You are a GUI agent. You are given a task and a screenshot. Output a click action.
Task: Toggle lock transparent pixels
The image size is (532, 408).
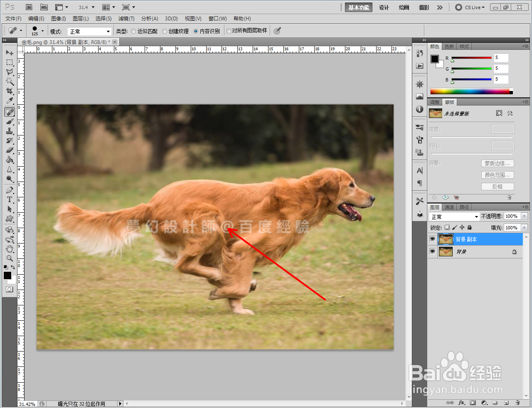(447, 227)
